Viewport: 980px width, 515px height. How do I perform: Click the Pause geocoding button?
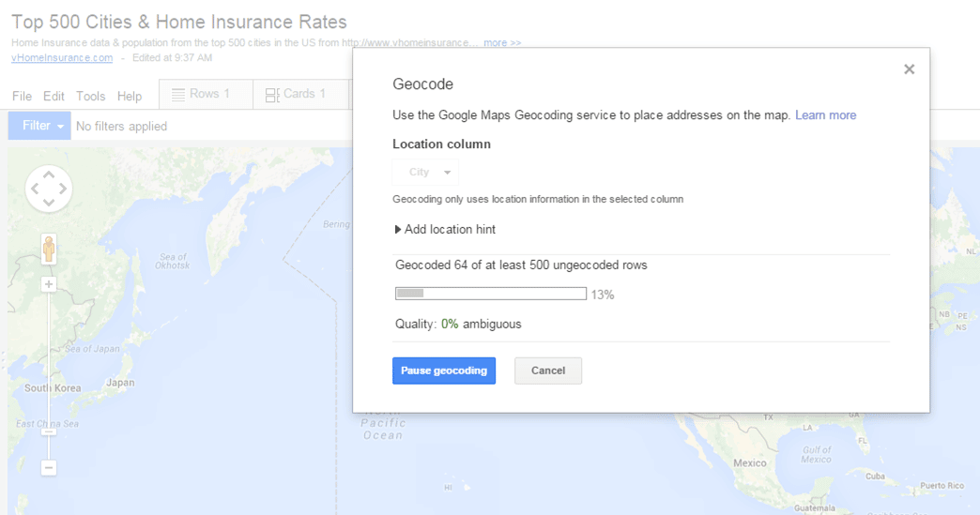coord(444,371)
